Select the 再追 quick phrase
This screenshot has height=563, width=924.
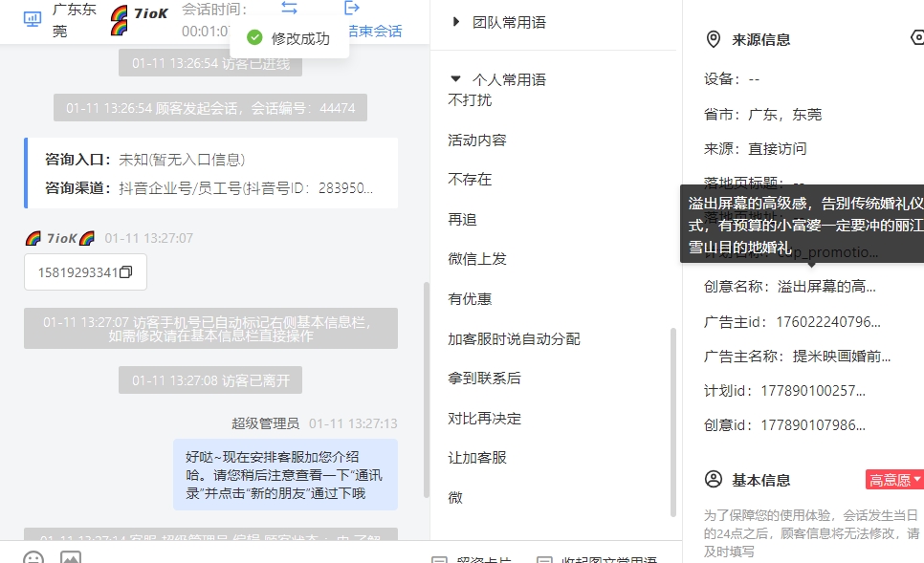tap(462, 220)
